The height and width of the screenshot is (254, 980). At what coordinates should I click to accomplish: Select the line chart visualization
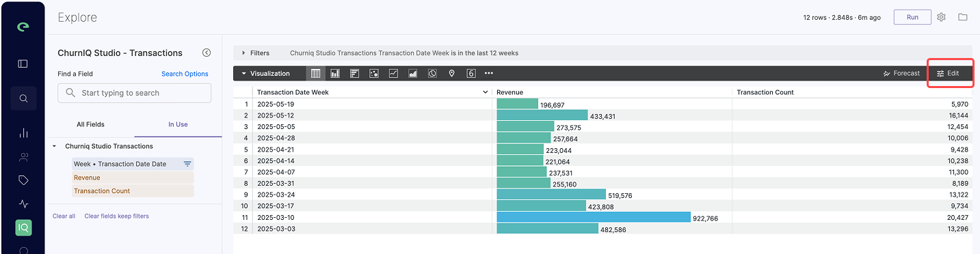393,73
